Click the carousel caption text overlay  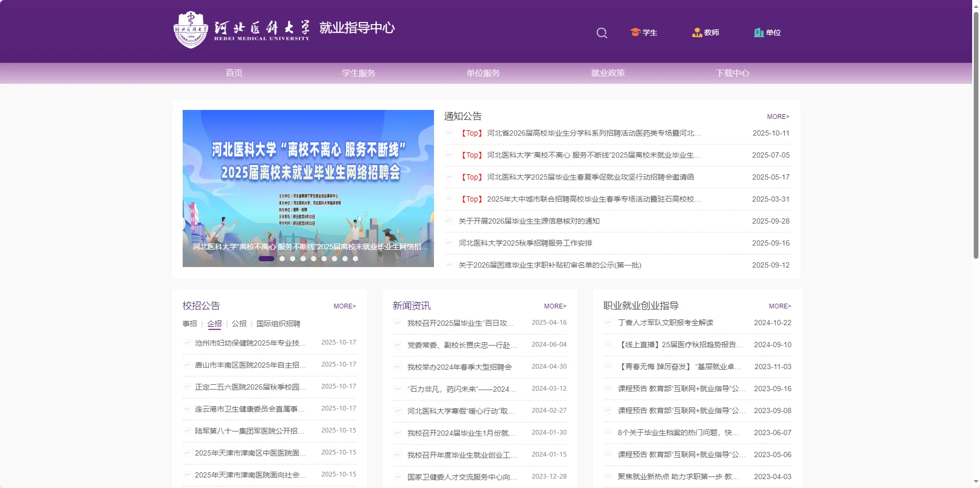pyautogui.click(x=310, y=247)
